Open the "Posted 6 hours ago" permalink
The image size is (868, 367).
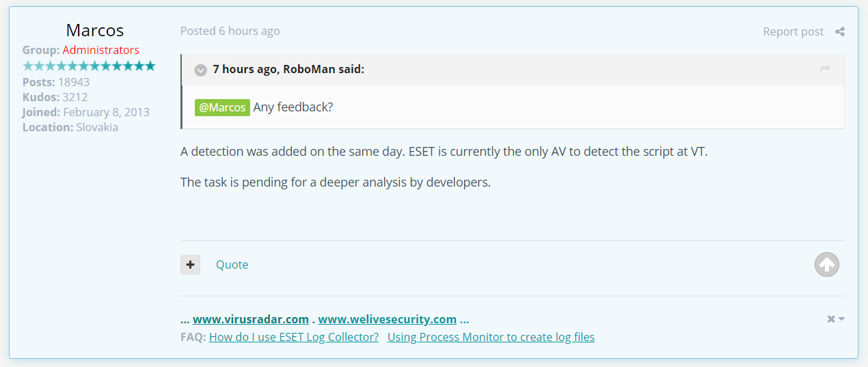[x=230, y=31]
